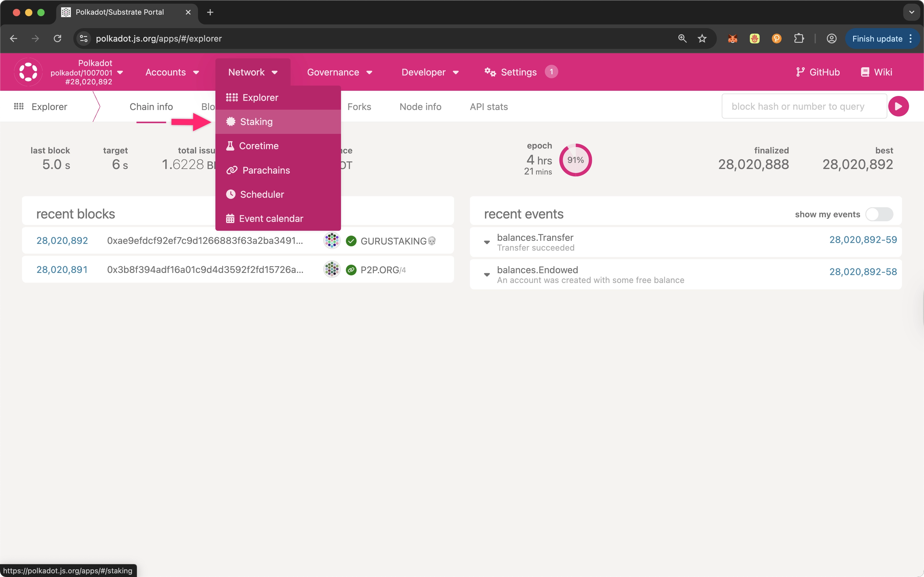Select Staking from the Network menu
This screenshot has width=924, height=577.
point(256,122)
